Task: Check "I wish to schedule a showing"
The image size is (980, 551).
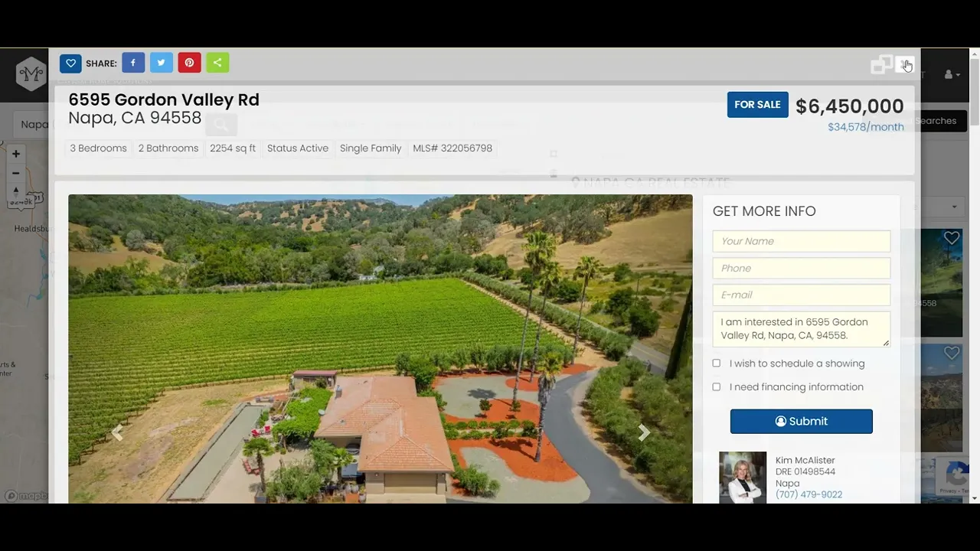Action: (x=717, y=364)
